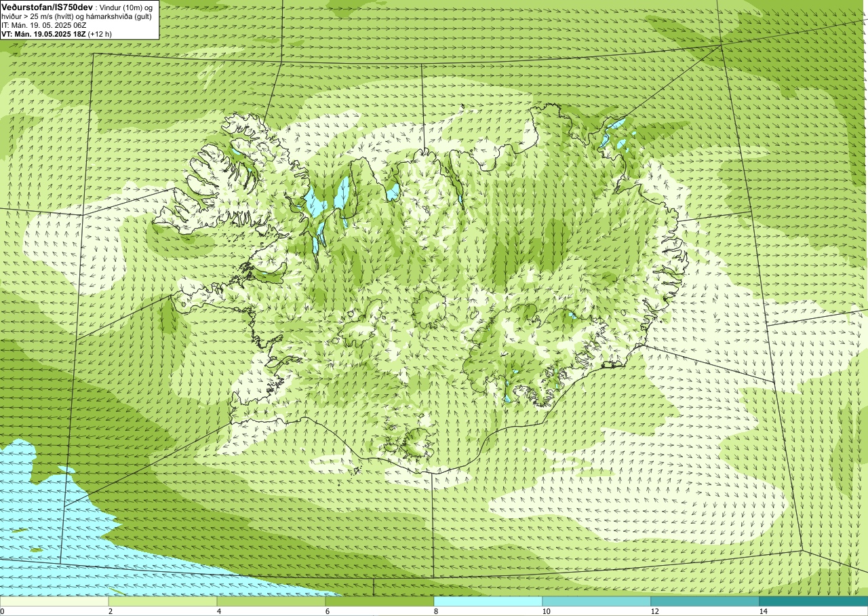Click the legend scale value "0"
Image resolution: width=868 pixels, height=616 pixels.
2,611
